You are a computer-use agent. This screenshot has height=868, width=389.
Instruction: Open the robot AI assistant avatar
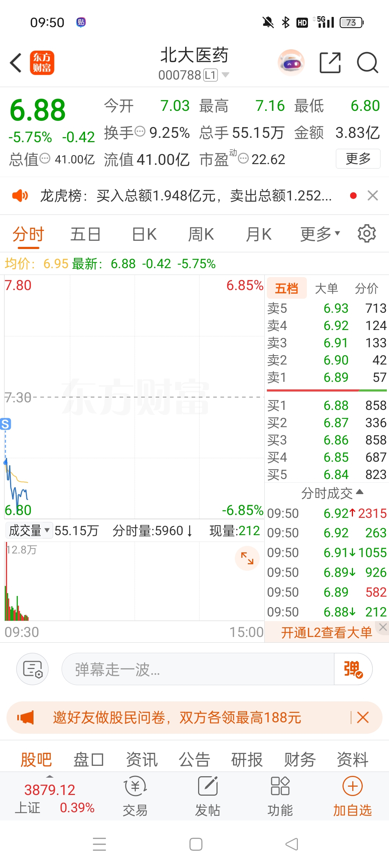pyautogui.click(x=291, y=63)
